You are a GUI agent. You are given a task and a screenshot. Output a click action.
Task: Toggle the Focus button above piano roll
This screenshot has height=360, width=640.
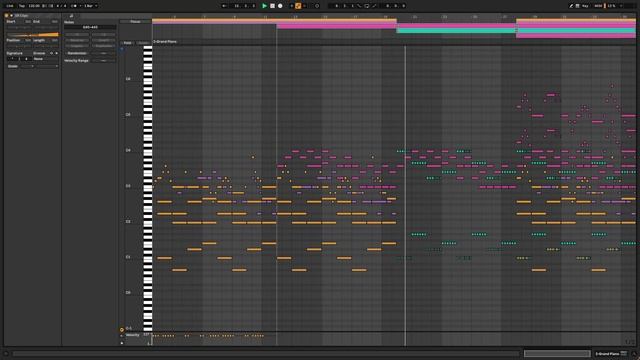136,22
